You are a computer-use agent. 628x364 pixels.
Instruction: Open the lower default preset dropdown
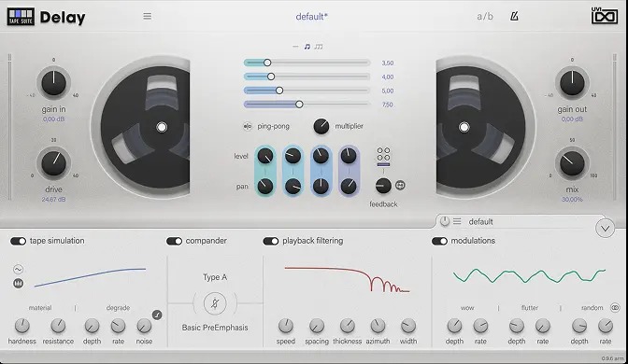(480, 221)
